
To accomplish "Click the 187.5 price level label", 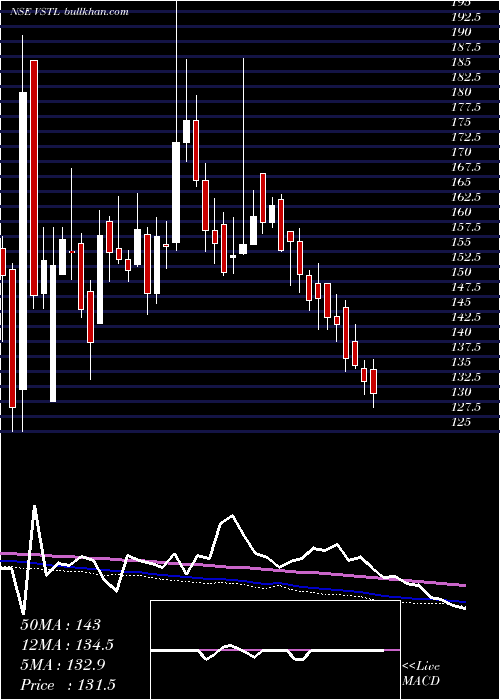I will click(x=466, y=47).
